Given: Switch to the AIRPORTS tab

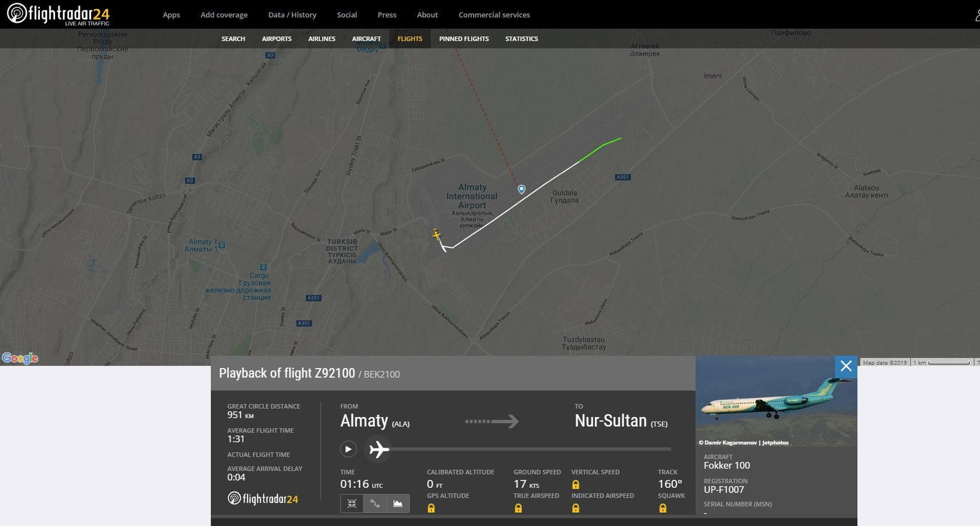Looking at the screenshot, I should (x=277, y=39).
